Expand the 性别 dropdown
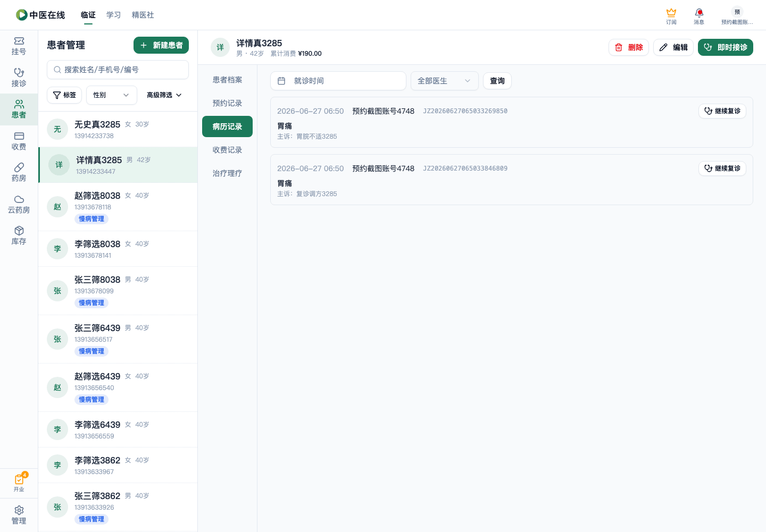The image size is (766, 532). click(x=112, y=95)
